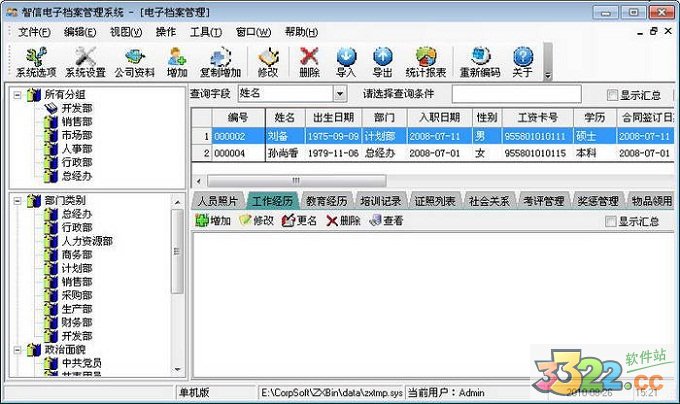Open 统计报表 chart icon
Screen dimensions: 680x404
(x=426, y=62)
